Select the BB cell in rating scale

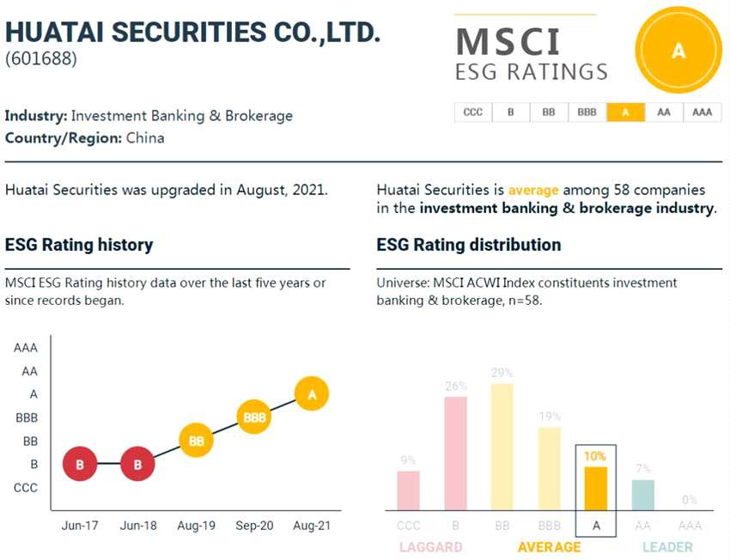pos(549,113)
